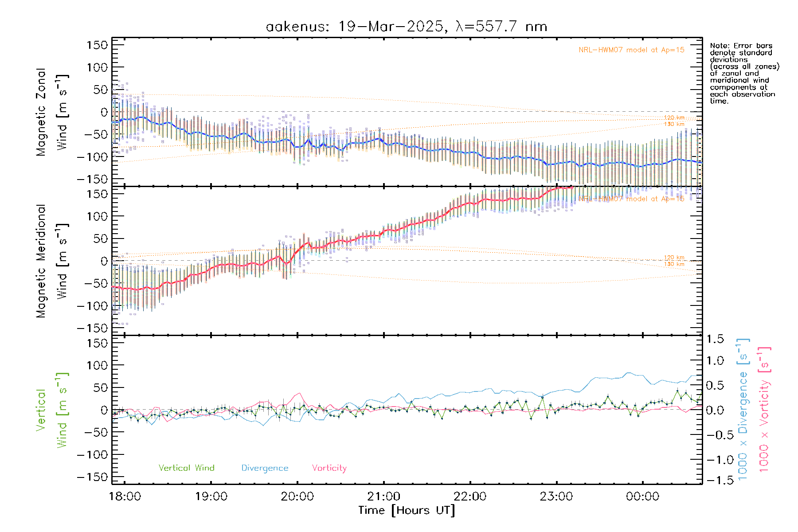The image size is (798, 532).
Task: Click the error bars note text
Action: tap(744, 73)
